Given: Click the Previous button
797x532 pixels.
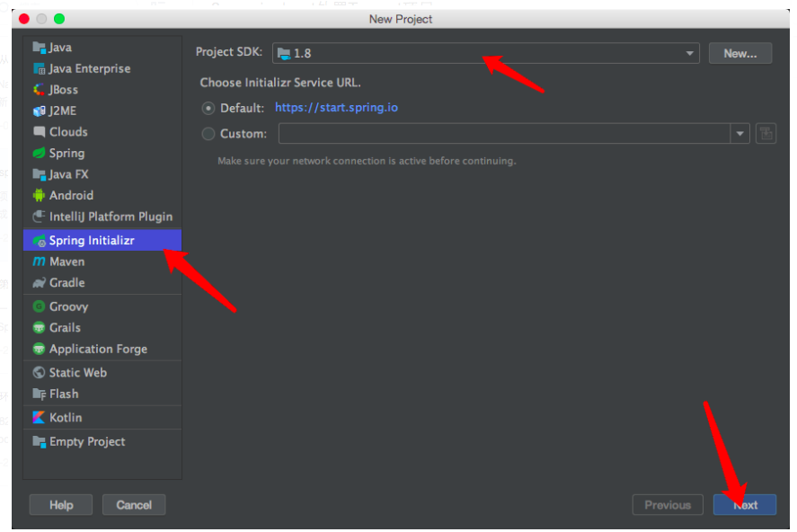Looking at the screenshot, I should [x=668, y=505].
